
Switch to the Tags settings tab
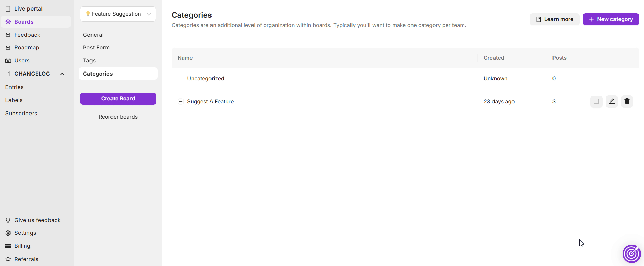89,61
